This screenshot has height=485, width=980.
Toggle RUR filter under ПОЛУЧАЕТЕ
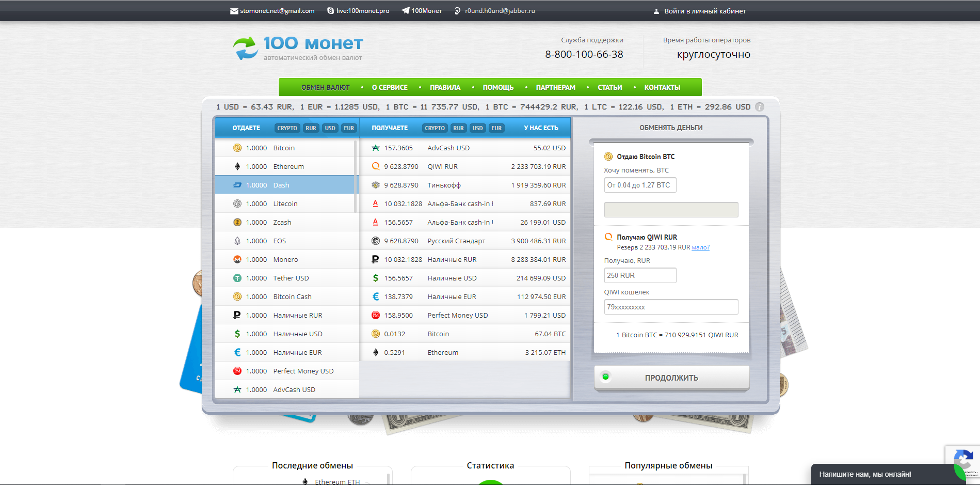458,128
